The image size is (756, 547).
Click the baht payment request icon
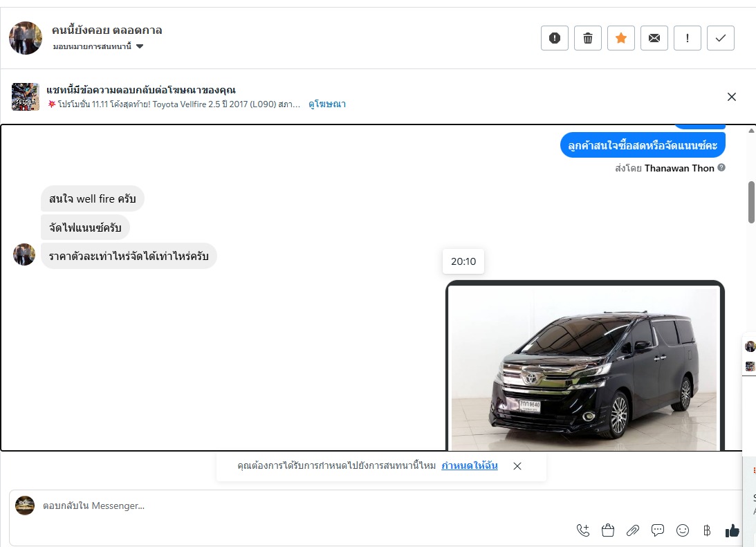707,530
